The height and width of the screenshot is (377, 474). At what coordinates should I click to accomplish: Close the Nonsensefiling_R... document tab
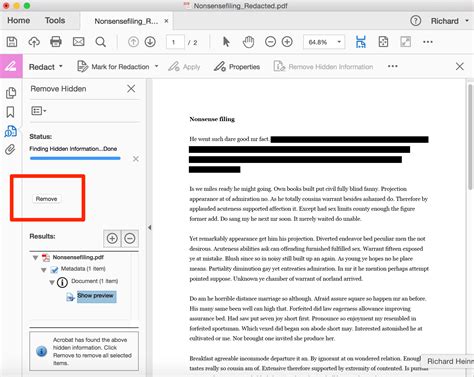[166, 21]
